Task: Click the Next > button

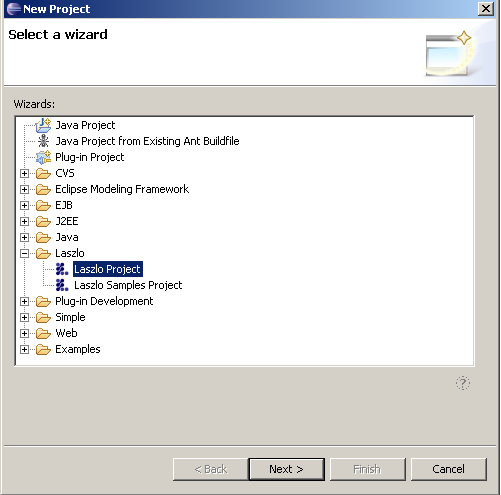Action: pyautogui.click(x=287, y=469)
